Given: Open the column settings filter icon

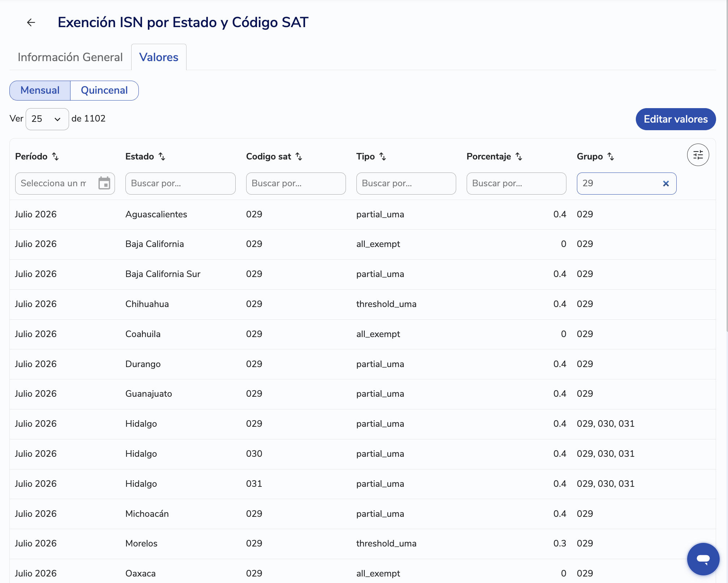Looking at the screenshot, I should (x=698, y=155).
